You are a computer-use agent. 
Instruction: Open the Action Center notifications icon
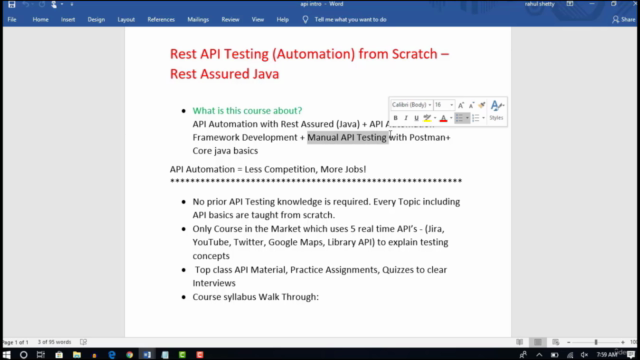coord(631,355)
